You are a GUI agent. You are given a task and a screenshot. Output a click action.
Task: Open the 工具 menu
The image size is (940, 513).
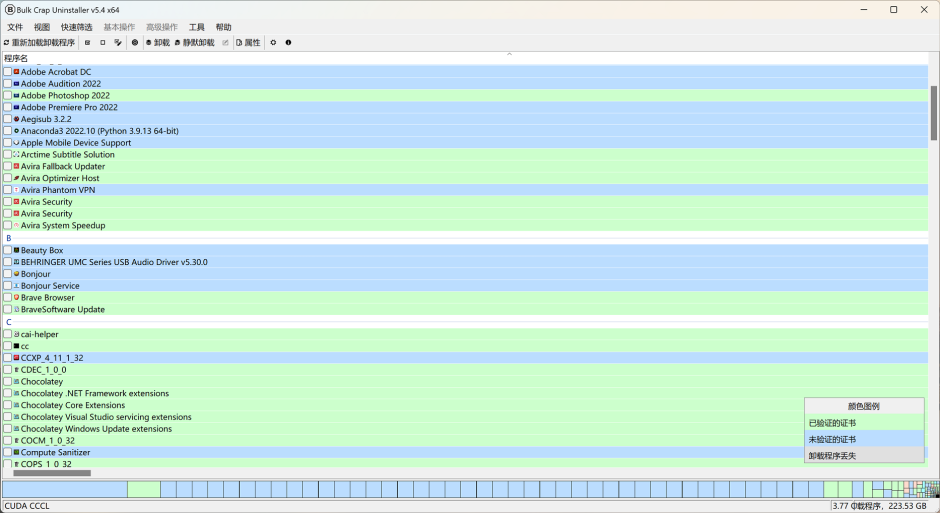pos(196,27)
